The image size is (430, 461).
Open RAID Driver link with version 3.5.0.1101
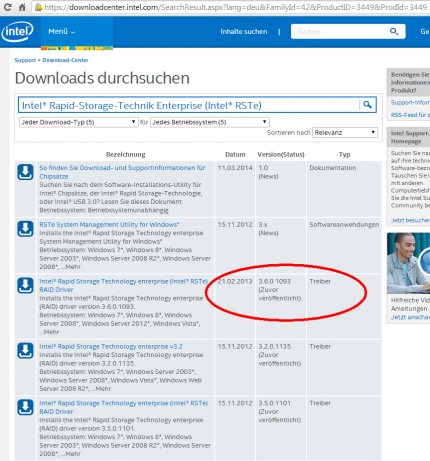(123, 407)
